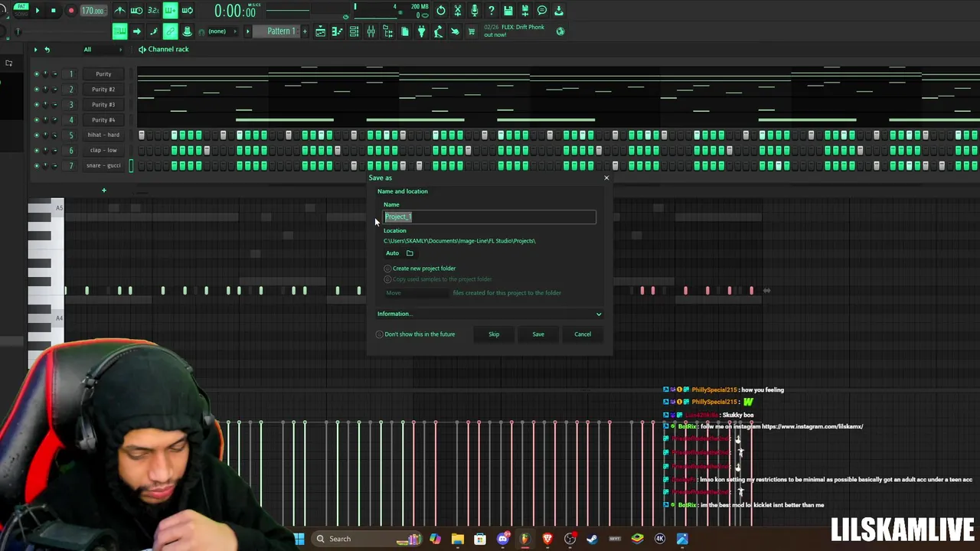The image size is (980, 551).
Task: Mute the hihat - hard channel LED
Action: point(36,135)
